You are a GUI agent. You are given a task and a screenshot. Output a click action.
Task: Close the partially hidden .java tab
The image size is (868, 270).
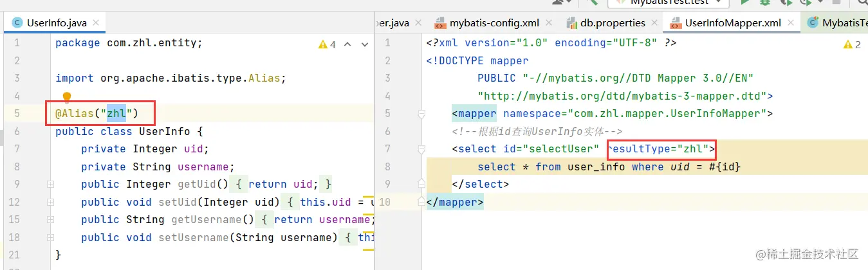419,23
